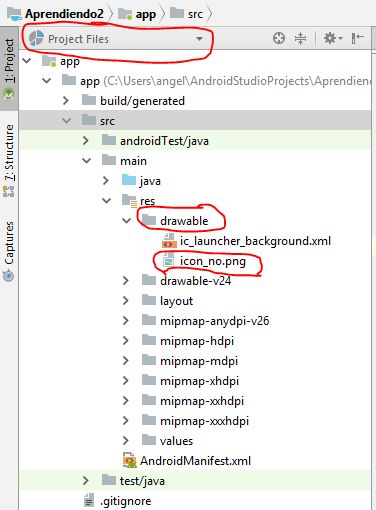Collapse the drawable folder
The width and height of the screenshot is (376, 510).
(x=127, y=221)
